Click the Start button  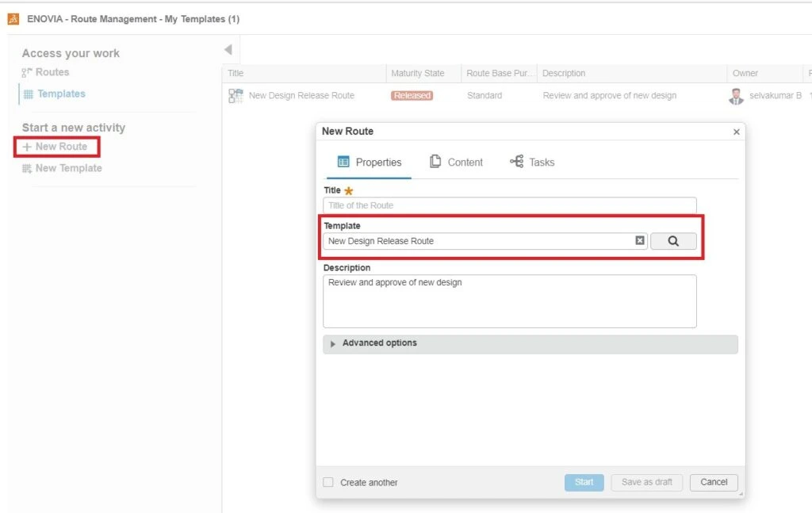(584, 482)
